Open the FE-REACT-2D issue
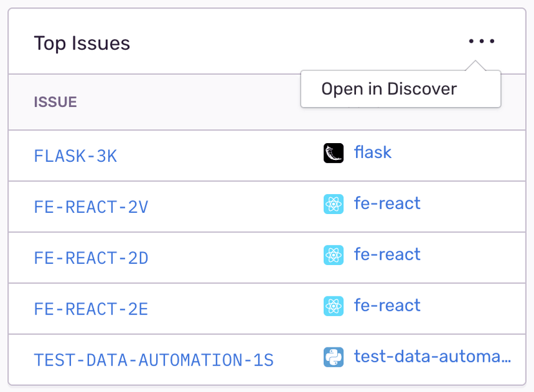Viewport: 534px width, 392px height. tap(91, 257)
